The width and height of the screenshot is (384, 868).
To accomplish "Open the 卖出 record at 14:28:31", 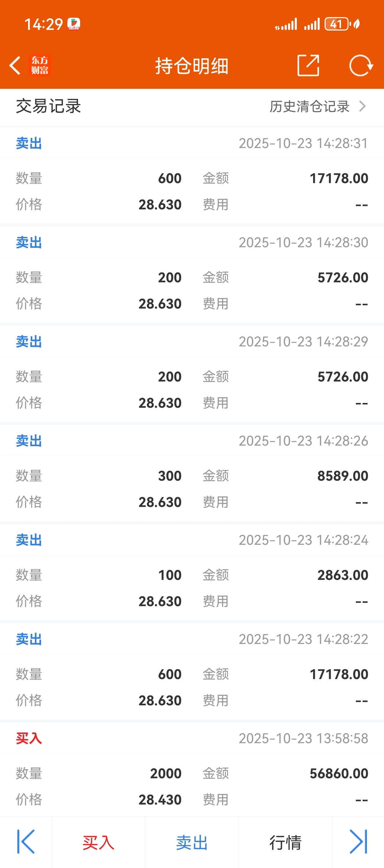I will tap(192, 175).
